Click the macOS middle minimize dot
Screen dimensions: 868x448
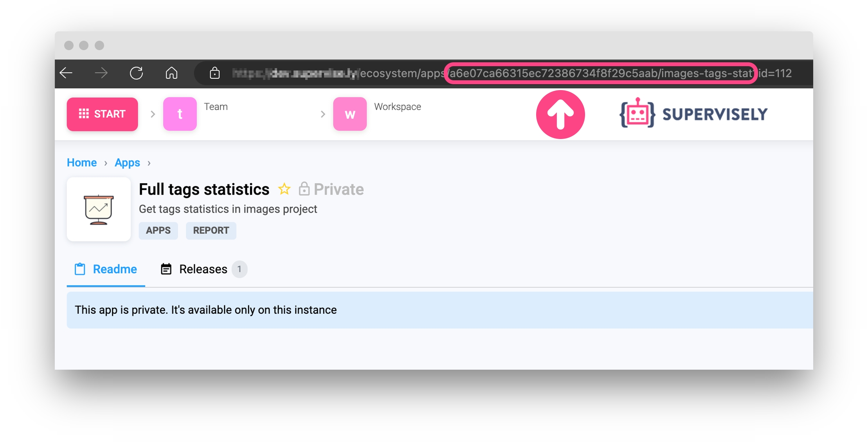(84, 45)
